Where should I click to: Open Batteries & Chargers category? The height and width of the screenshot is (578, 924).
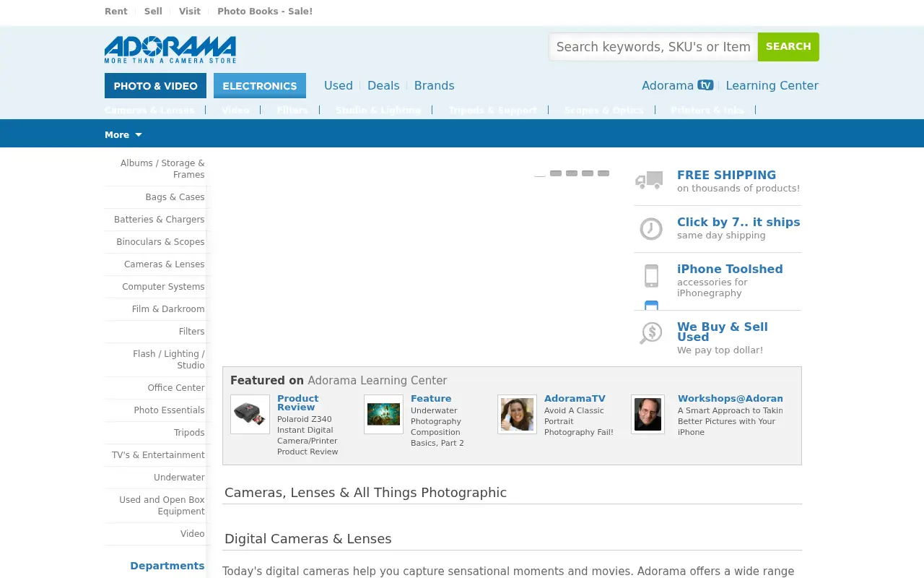pyautogui.click(x=160, y=220)
